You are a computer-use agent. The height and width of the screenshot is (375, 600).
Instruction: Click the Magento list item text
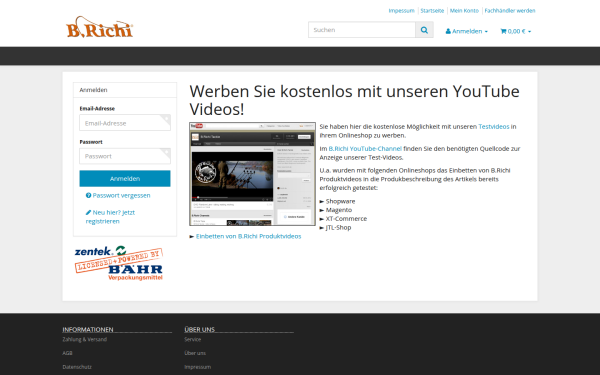(339, 210)
